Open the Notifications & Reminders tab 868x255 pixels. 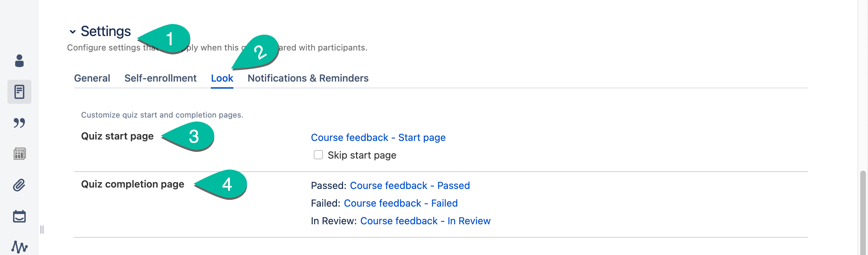pos(308,78)
